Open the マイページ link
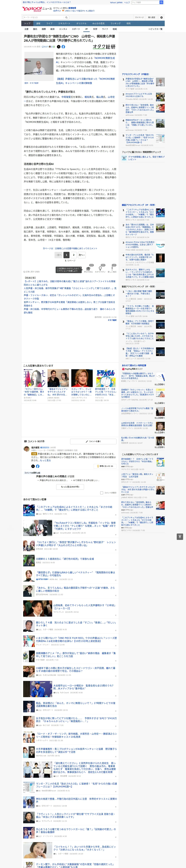 pyautogui.click(x=139, y=18)
